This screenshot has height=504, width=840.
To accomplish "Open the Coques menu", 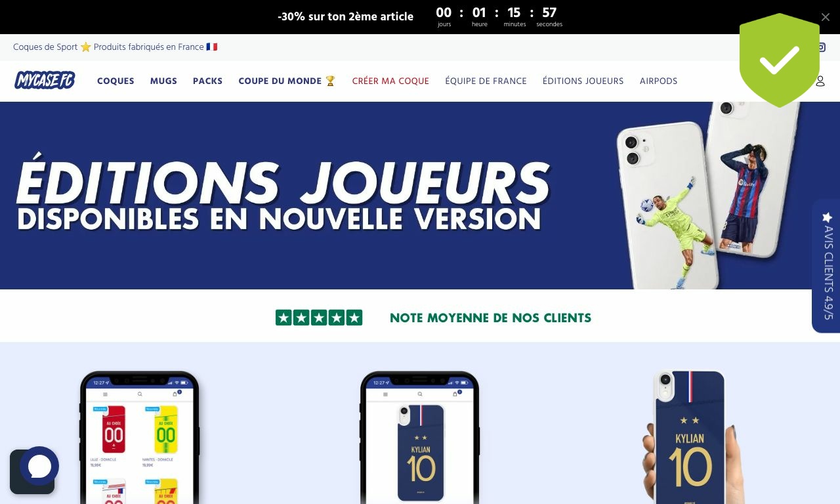I will coord(115,81).
